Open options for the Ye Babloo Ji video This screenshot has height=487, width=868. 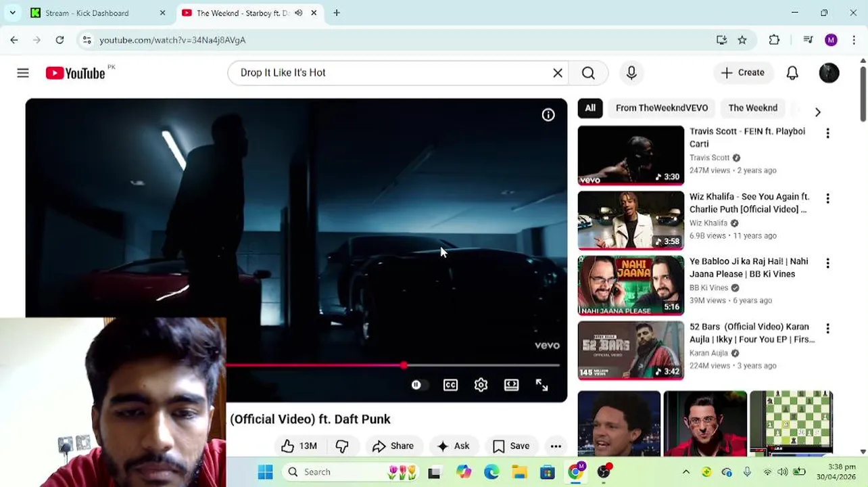[x=827, y=263]
